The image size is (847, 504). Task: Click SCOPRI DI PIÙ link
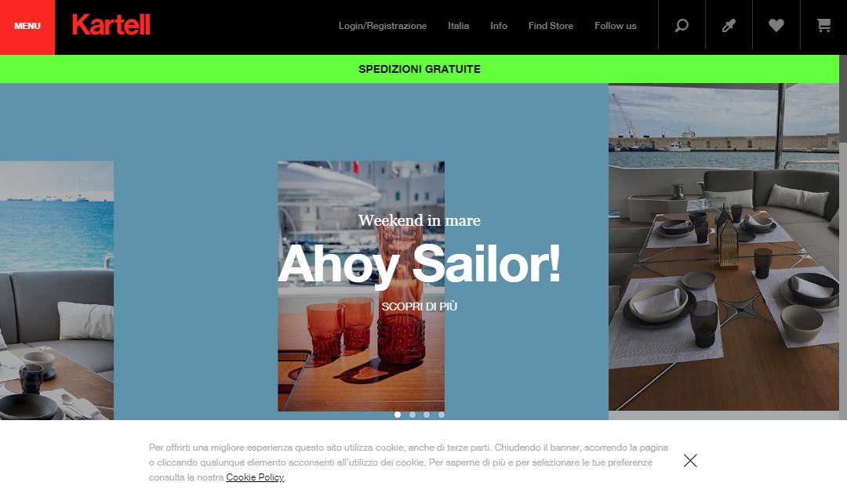[419, 306]
